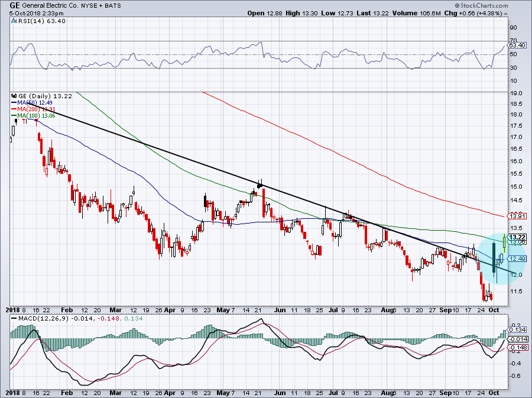Click the 63.40 RSI axis value tag

click(x=517, y=45)
